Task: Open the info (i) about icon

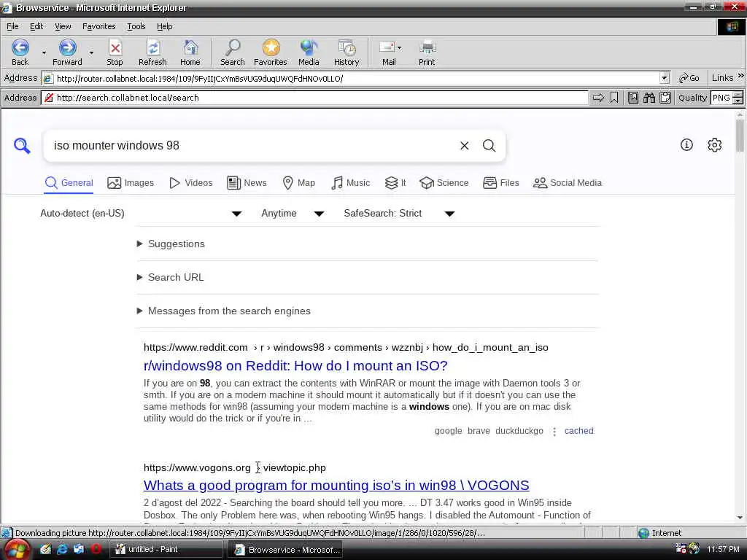Action: (x=686, y=145)
